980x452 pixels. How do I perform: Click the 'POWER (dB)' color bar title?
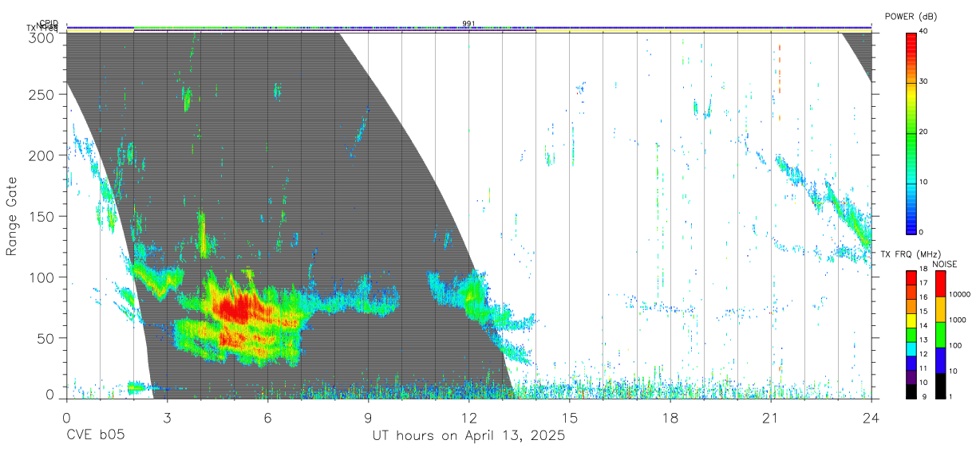coord(911,17)
